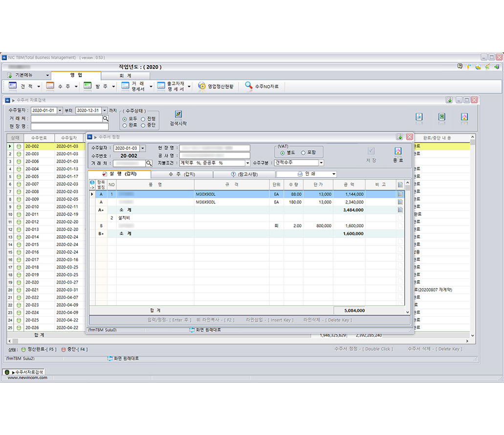Click the 거래처 search magnifier in the dialog
Image resolution: width=504 pixels, height=435 pixels.
pos(149,163)
